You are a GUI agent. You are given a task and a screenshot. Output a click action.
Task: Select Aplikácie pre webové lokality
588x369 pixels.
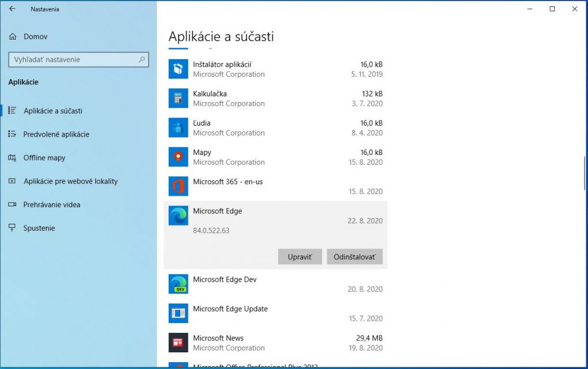point(71,181)
